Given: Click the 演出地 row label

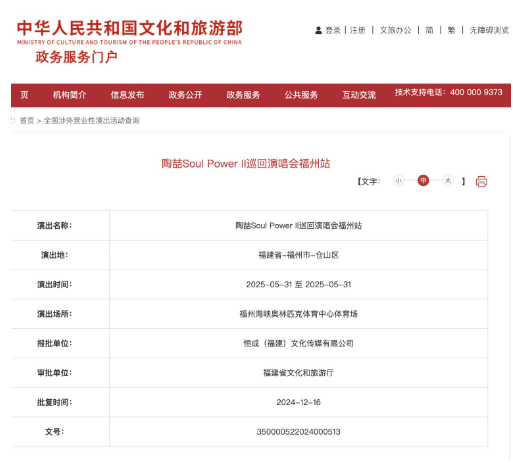Looking at the screenshot, I should [x=54, y=255].
